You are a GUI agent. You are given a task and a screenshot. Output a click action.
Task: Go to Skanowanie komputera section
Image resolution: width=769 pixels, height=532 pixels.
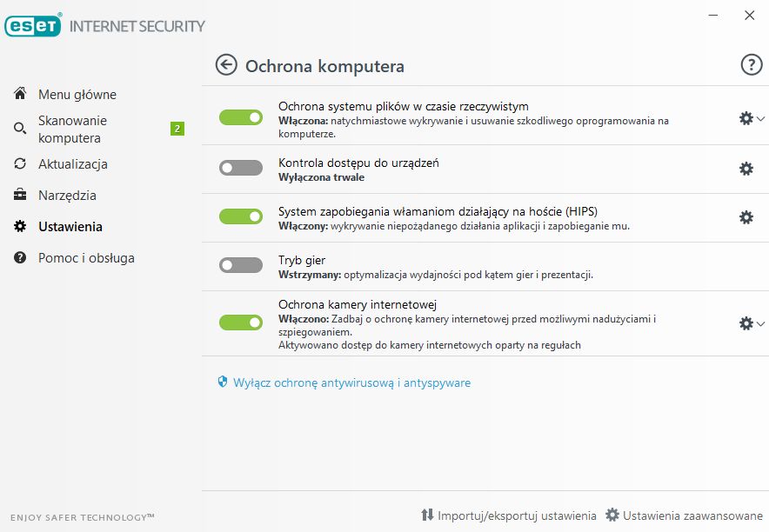(72, 129)
